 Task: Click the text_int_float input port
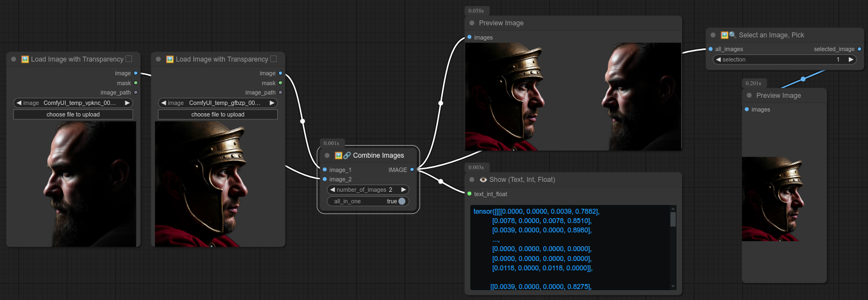point(469,194)
